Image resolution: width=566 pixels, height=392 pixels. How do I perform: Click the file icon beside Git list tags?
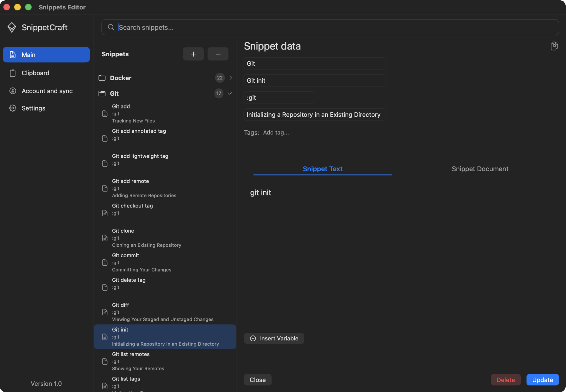(x=105, y=386)
